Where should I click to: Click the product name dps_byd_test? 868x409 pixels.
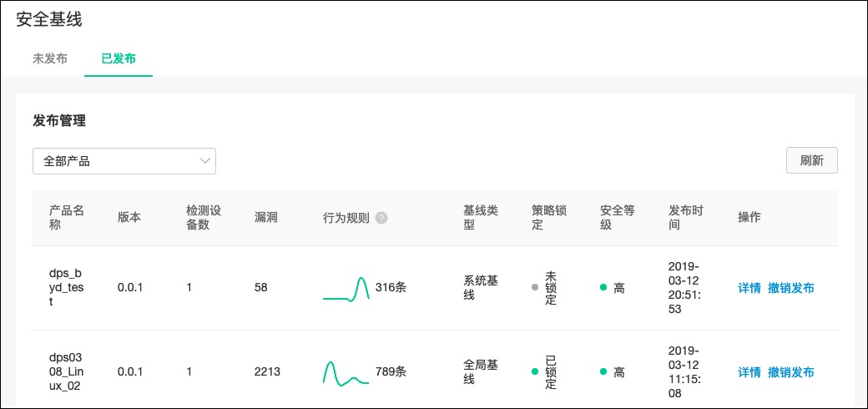pyautogui.click(x=65, y=288)
